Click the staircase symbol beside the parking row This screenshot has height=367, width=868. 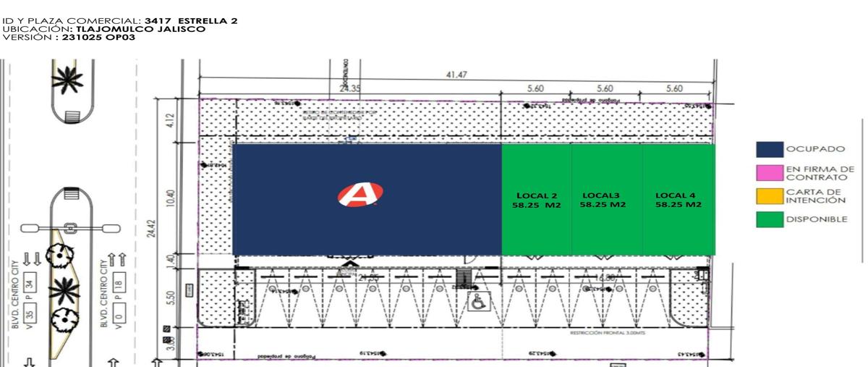(464, 279)
